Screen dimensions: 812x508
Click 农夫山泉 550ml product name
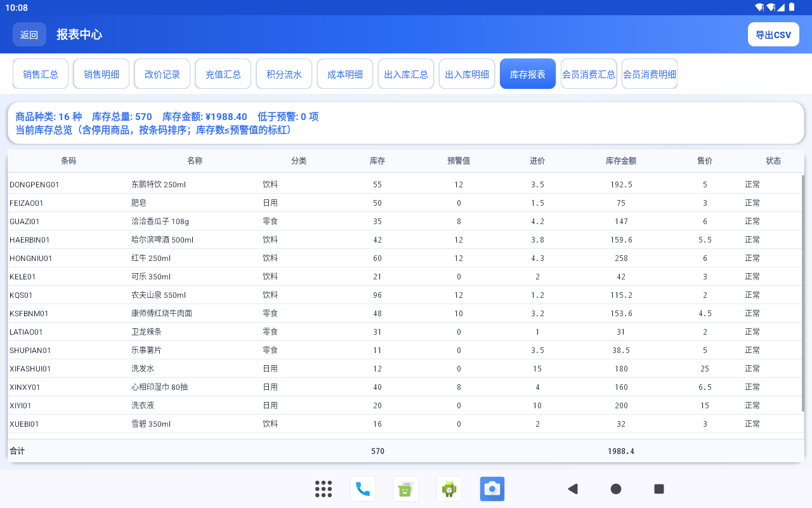pyautogui.click(x=159, y=295)
